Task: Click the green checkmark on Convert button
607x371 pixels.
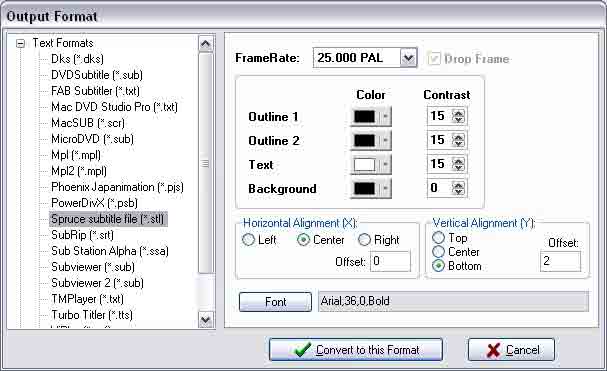Action: coord(302,350)
